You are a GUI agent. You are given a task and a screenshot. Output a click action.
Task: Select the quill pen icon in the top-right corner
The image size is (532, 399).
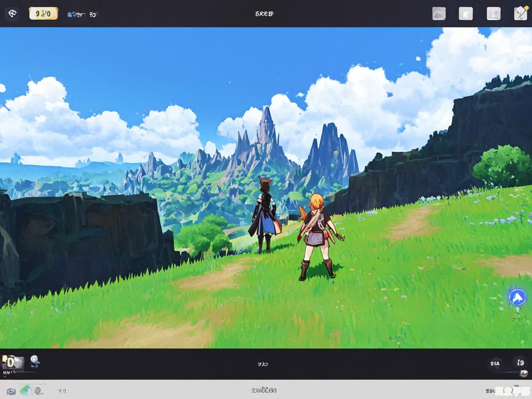point(520,13)
